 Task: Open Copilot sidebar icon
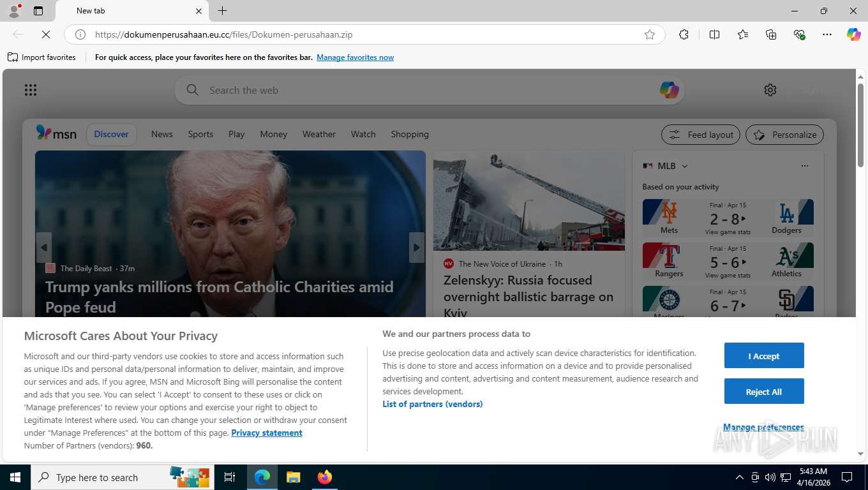click(853, 34)
